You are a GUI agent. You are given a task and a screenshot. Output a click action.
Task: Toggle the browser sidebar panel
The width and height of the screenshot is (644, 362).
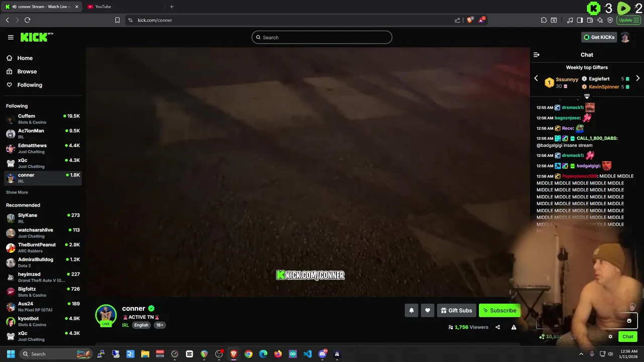[x=580, y=20]
